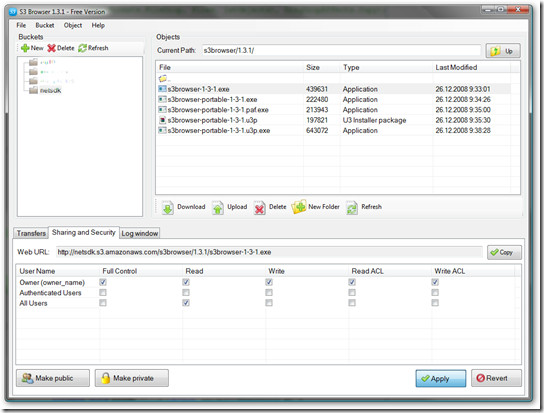Refresh the objects list
Viewport: 544px width, 413px height.
pos(364,207)
